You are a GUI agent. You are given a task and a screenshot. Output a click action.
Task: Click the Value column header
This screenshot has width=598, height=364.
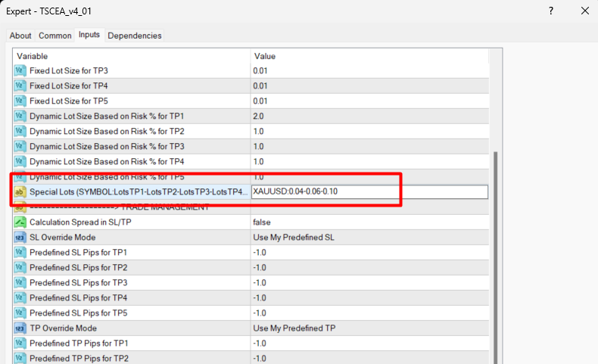(x=369, y=56)
